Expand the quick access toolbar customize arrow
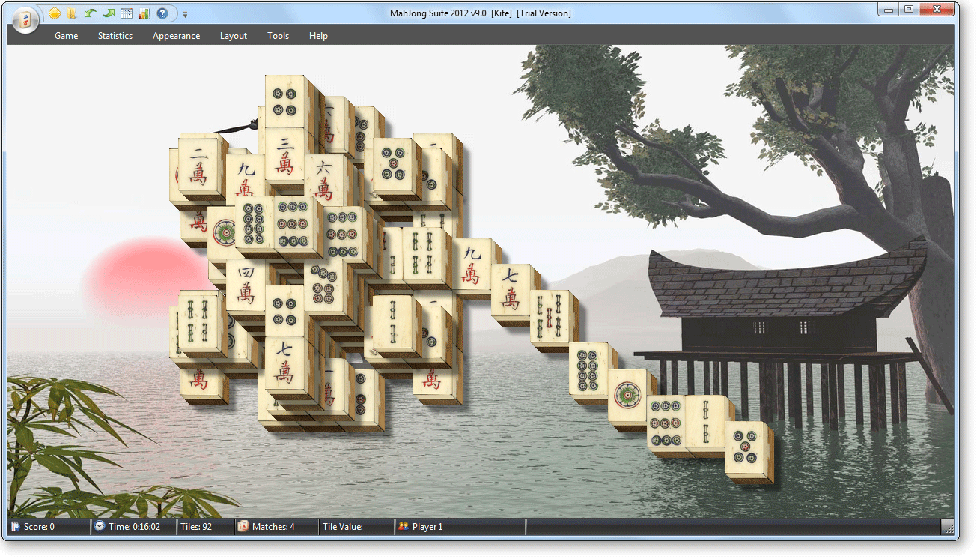Screen dimensions: 980x559 pyautogui.click(x=186, y=14)
